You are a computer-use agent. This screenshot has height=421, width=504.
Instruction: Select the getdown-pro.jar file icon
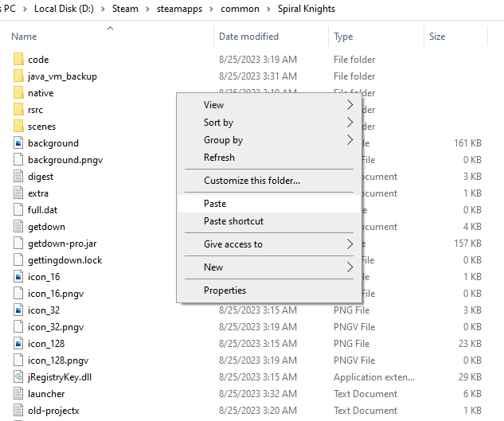click(19, 244)
